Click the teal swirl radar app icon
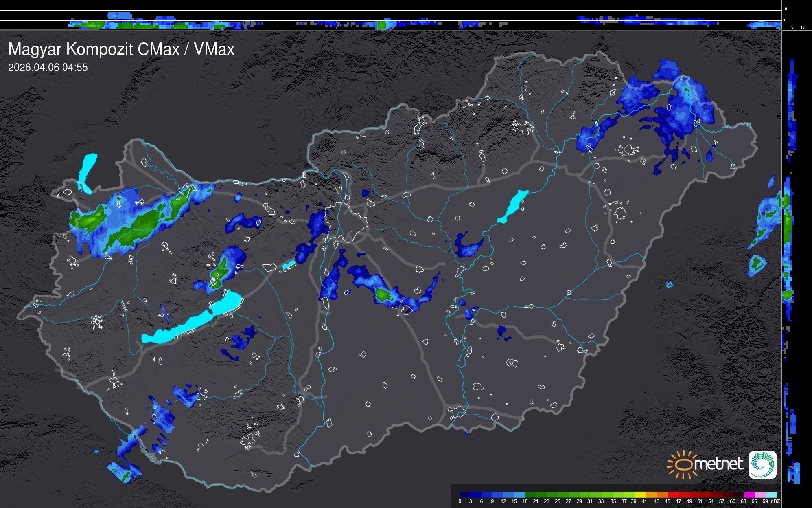 tap(763, 464)
